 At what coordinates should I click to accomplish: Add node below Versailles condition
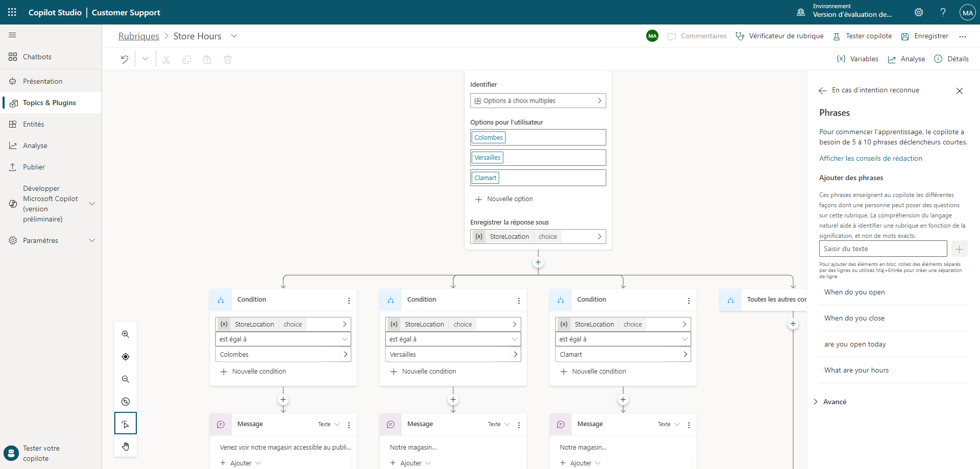tap(453, 400)
